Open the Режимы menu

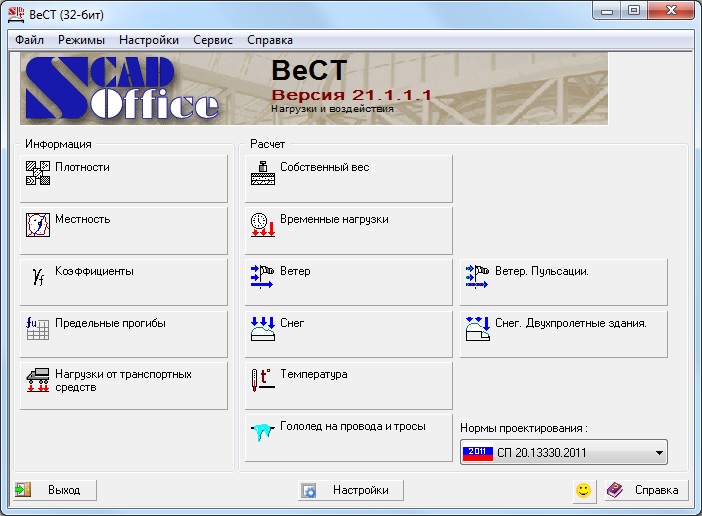tap(81, 40)
